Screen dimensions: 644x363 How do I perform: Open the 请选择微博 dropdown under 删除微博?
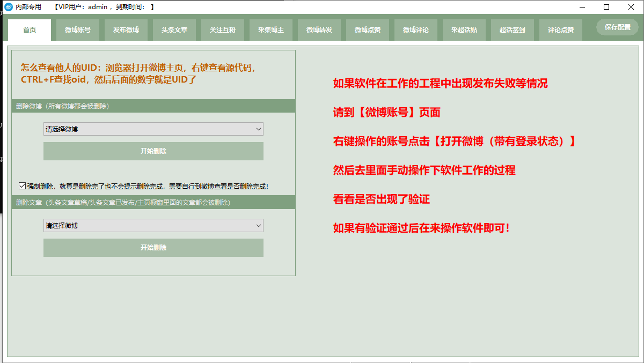[x=153, y=129]
